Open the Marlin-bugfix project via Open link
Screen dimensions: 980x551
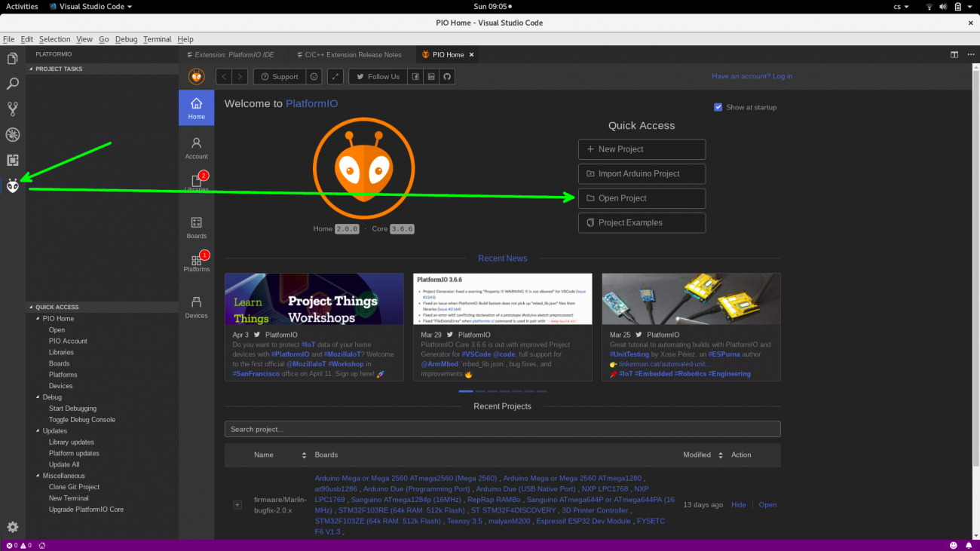(x=767, y=505)
